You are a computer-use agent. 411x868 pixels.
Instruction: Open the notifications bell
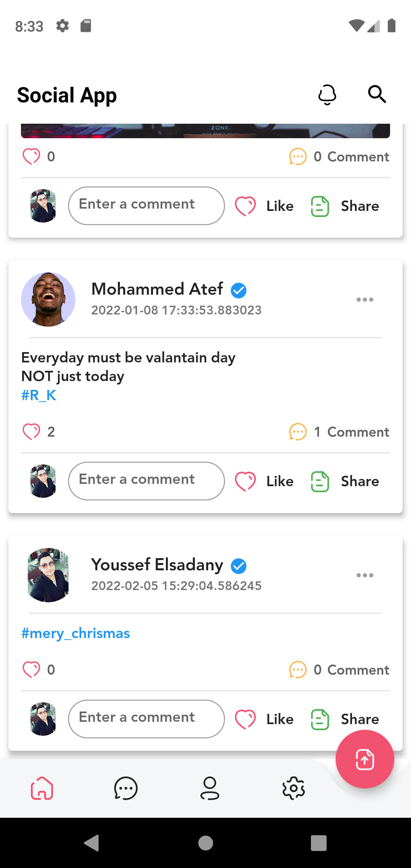327,94
